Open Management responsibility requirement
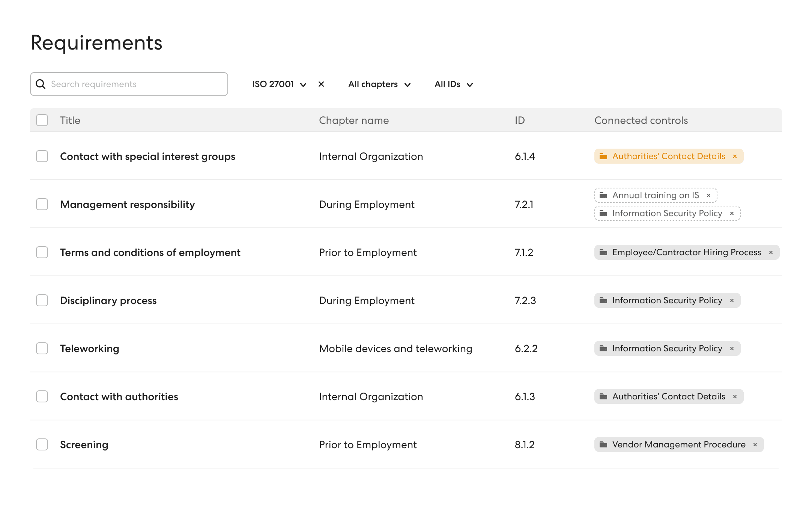 [128, 204]
